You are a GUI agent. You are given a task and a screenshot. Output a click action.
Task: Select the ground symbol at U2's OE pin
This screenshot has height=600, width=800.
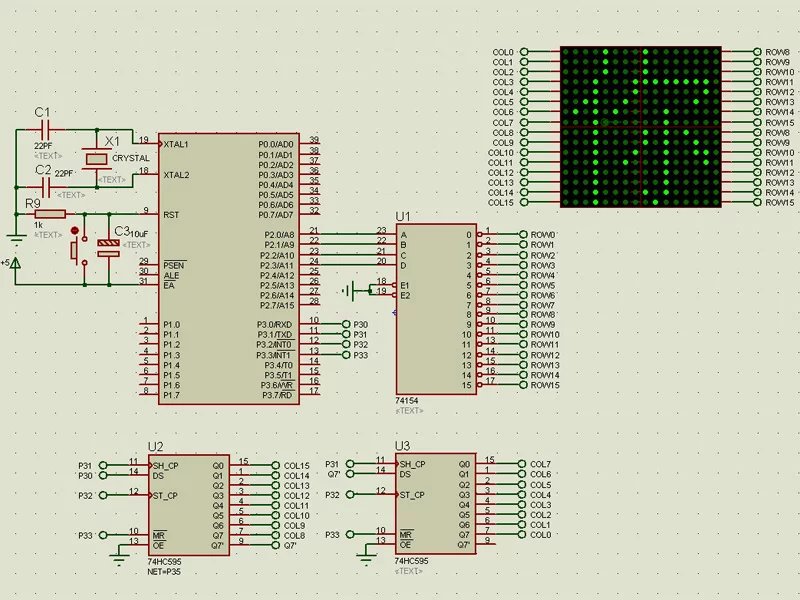pyautogui.click(x=119, y=560)
